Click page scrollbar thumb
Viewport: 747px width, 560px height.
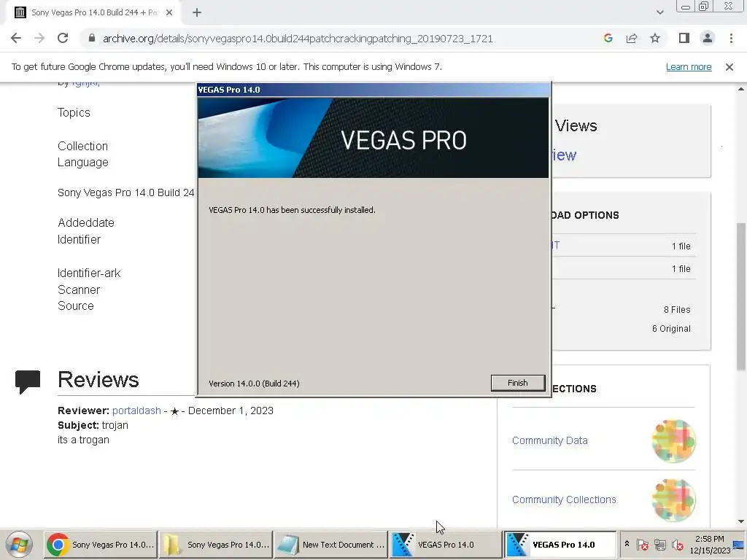[741, 296]
